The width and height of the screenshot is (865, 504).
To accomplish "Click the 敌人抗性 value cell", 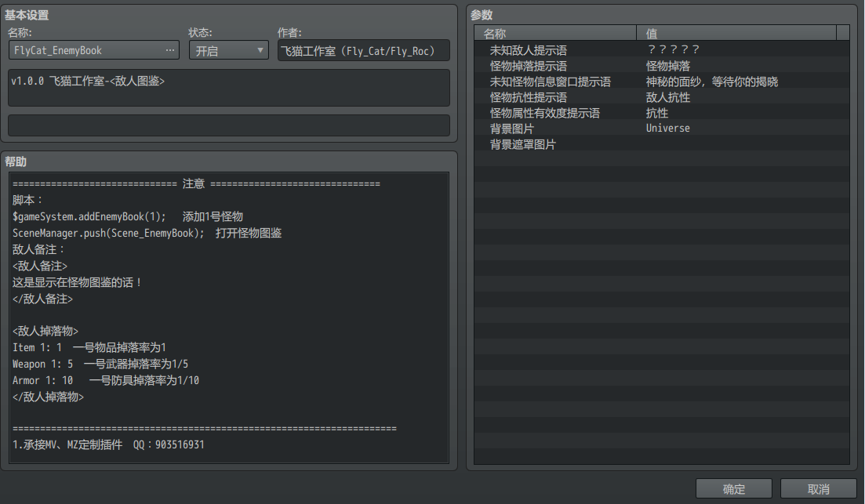I will pyautogui.click(x=668, y=98).
